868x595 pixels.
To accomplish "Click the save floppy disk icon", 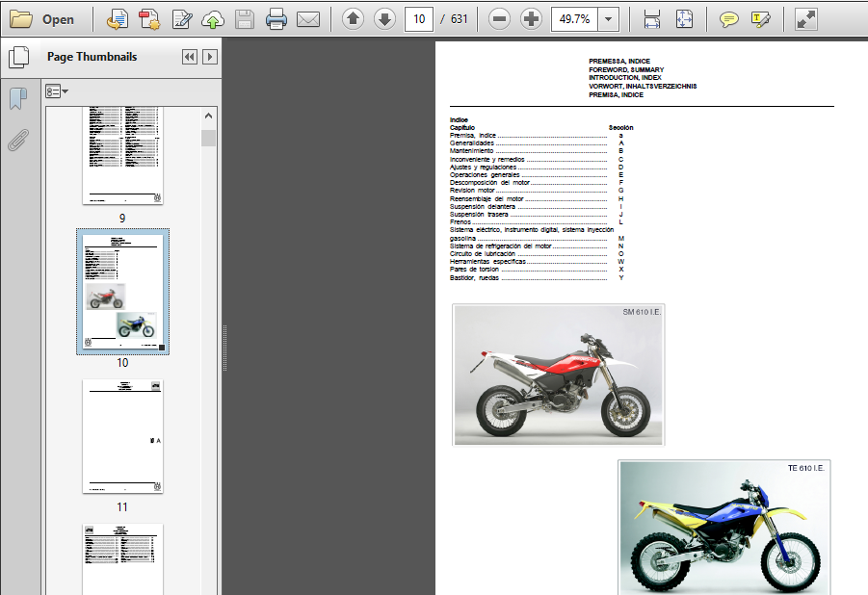I will (244, 19).
